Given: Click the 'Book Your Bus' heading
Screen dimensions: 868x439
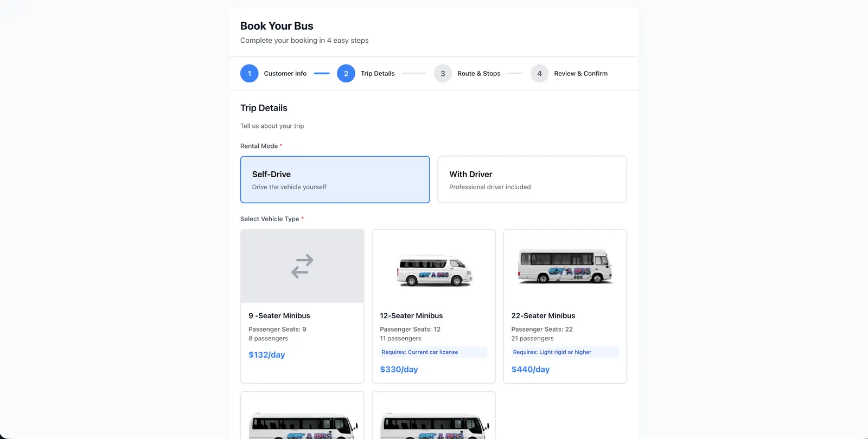Looking at the screenshot, I should pos(277,26).
